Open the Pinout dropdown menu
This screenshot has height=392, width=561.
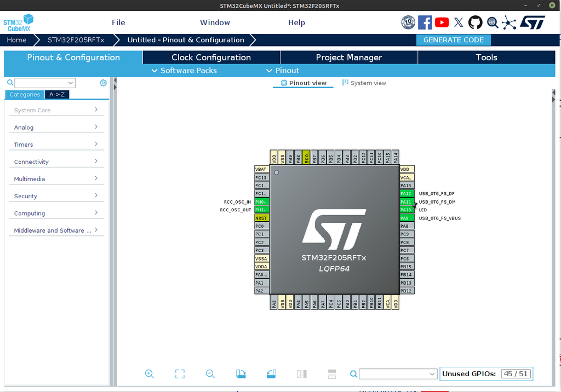pyautogui.click(x=283, y=71)
